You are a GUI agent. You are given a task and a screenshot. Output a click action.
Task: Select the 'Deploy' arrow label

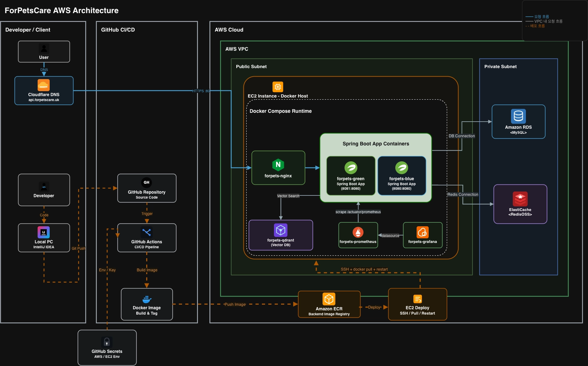click(374, 307)
